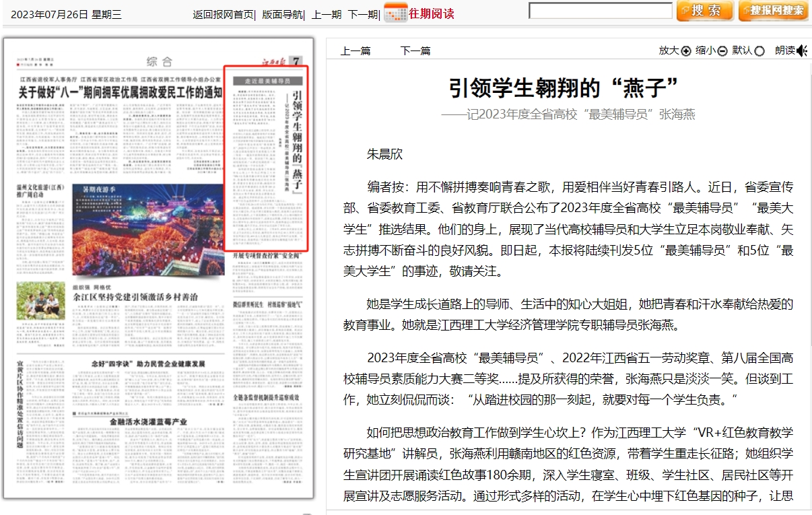Go to previous issue 上一期

pyautogui.click(x=326, y=14)
